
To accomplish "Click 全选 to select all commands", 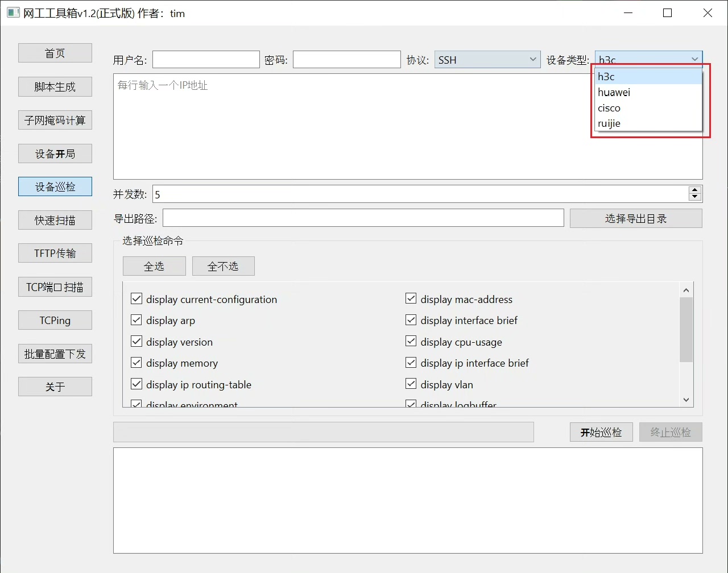I will point(154,266).
